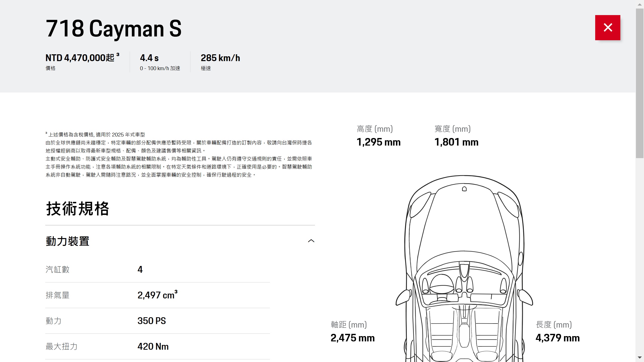Click the 350 PS power value
The width and height of the screenshot is (644, 362).
click(x=152, y=321)
